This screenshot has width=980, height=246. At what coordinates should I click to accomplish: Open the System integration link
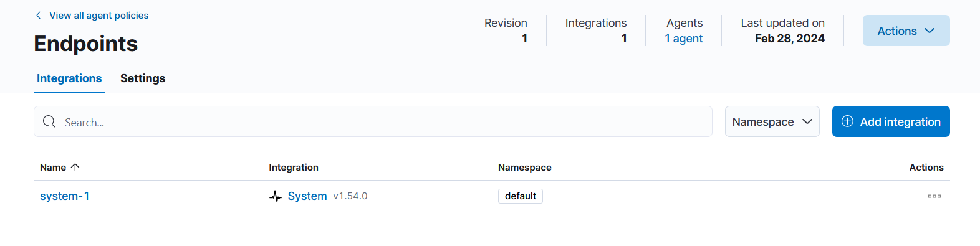(307, 196)
